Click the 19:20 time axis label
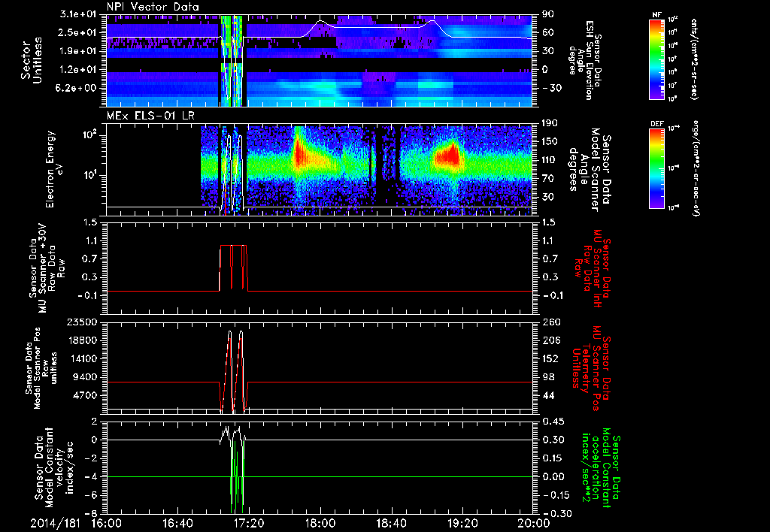 coord(462,523)
